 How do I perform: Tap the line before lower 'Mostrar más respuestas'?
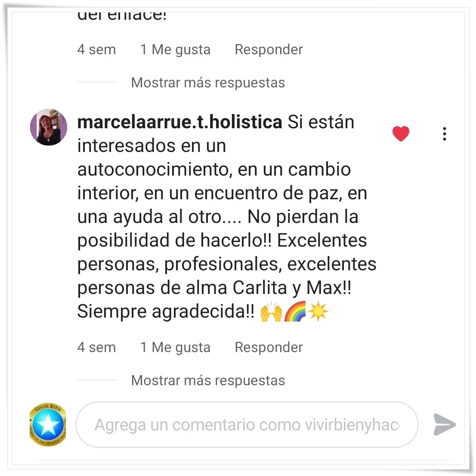pyautogui.click(x=97, y=380)
